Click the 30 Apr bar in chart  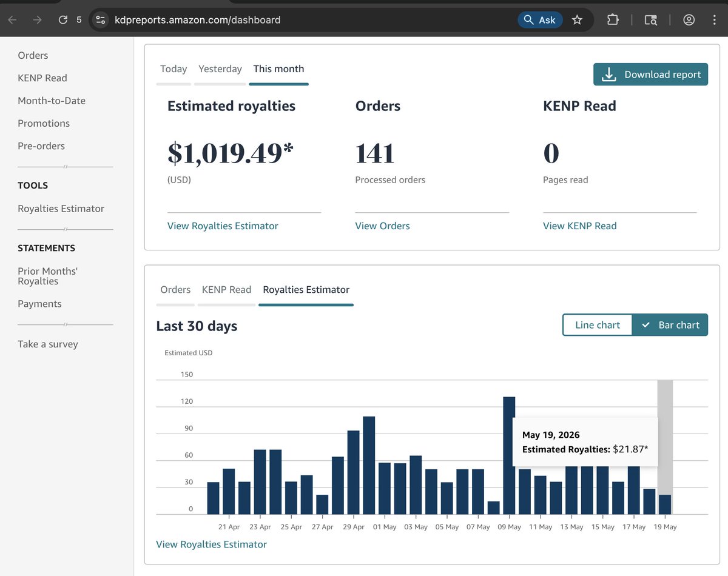click(x=369, y=465)
